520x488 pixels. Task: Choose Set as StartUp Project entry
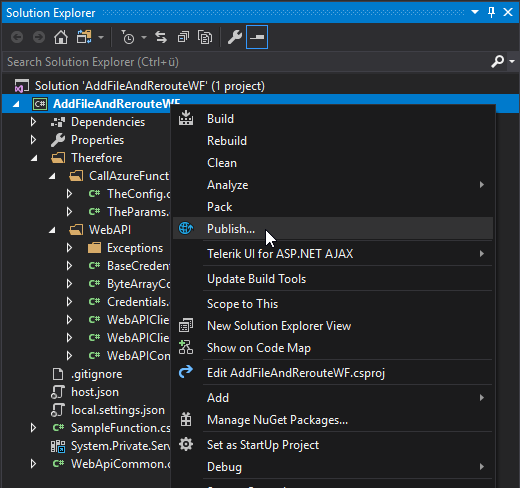click(333, 445)
